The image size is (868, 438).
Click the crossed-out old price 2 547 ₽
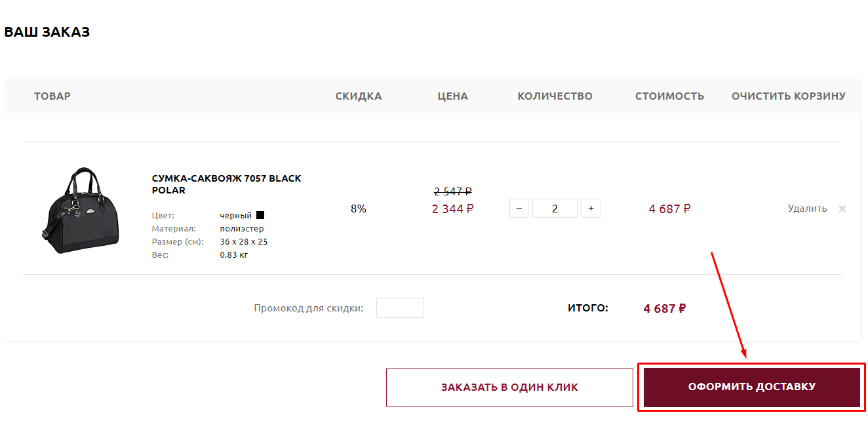point(453,191)
